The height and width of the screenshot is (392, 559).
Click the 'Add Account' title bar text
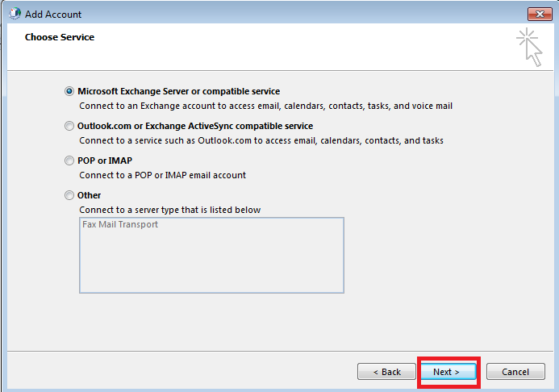click(x=53, y=15)
